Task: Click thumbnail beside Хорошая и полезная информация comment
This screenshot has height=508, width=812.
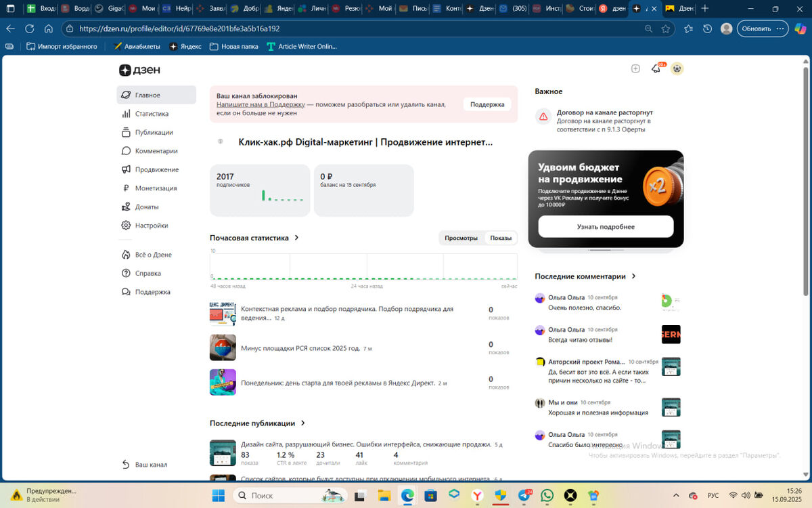Action: (x=671, y=407)
